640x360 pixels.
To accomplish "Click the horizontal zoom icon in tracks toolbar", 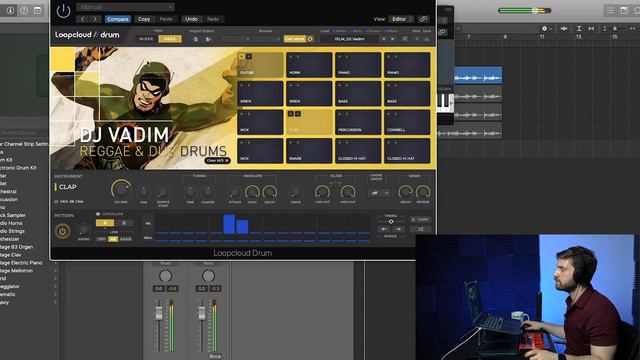I will coord(591,29).
